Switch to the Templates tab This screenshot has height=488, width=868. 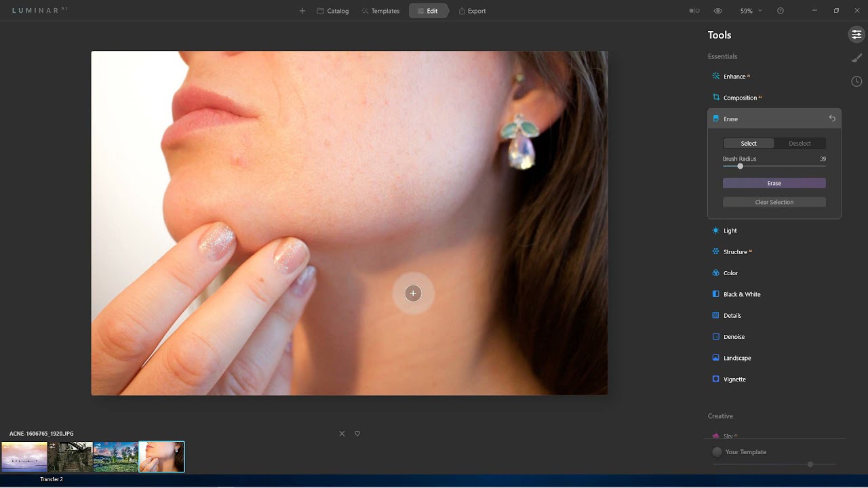coord(380,11)
